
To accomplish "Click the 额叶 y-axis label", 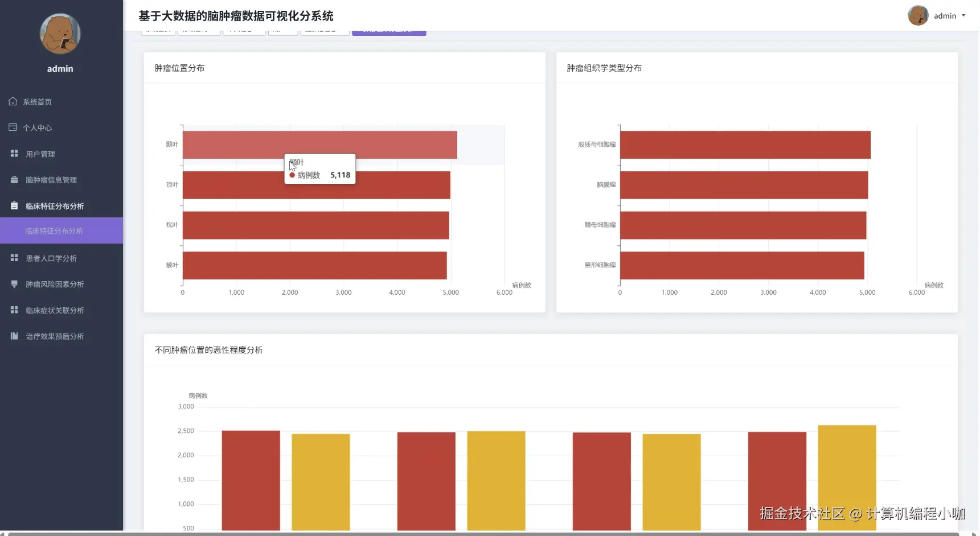I will click(x=172, y=265).
